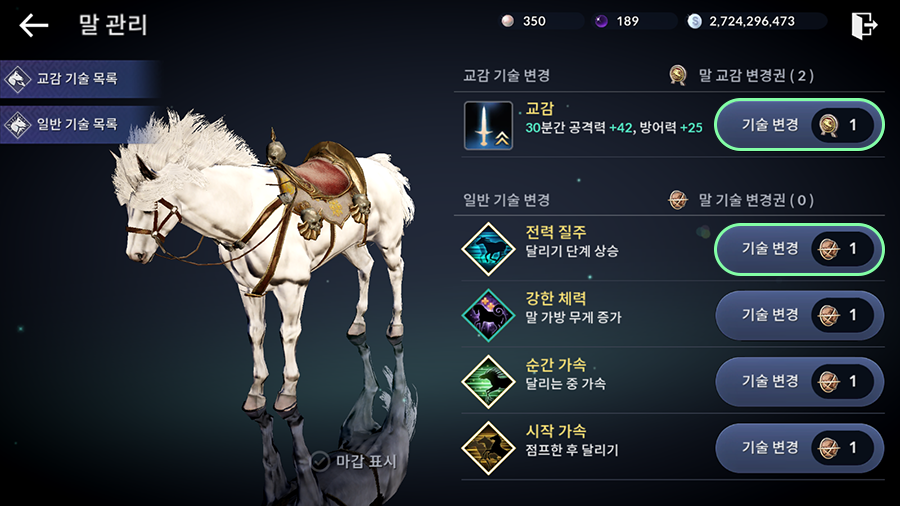Click the purple black pearl currency icon

pyautogui.click(x=601, y=21)
